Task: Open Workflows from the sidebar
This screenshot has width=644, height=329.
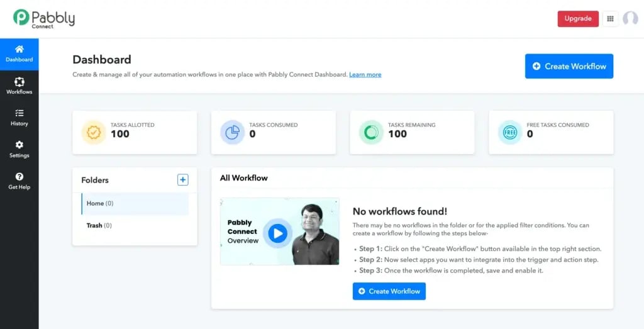Action: click(19, 81)
